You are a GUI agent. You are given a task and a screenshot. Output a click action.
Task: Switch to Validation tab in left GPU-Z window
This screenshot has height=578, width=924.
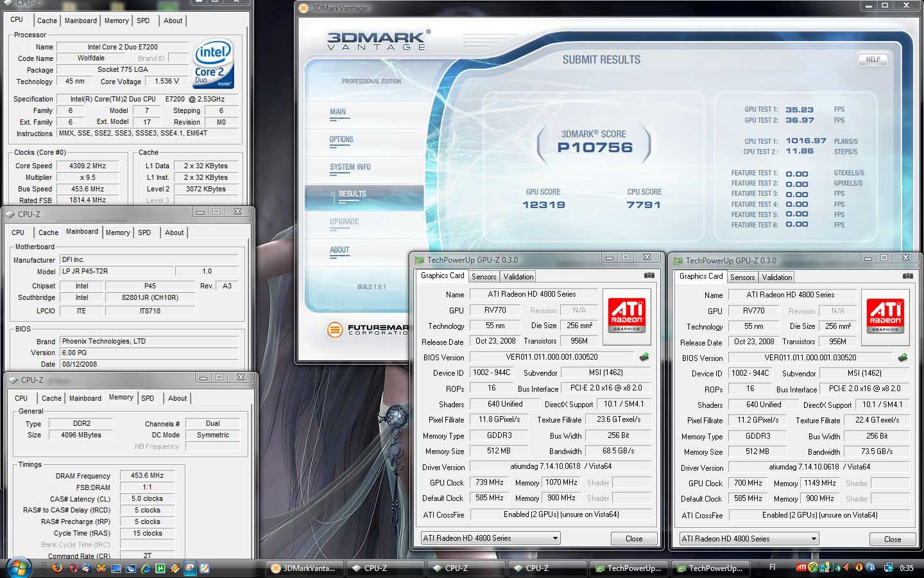point(518,277)
